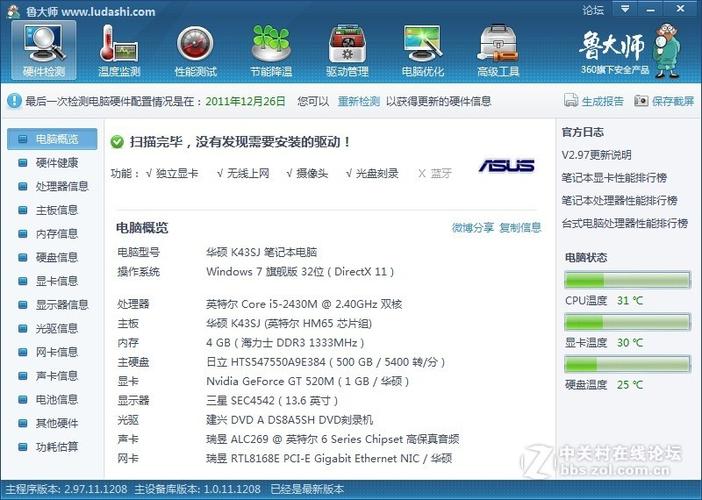Click the 海力士 DDR3 1333MHz memory value
The image size is (702, 500).
click(285, 343)
